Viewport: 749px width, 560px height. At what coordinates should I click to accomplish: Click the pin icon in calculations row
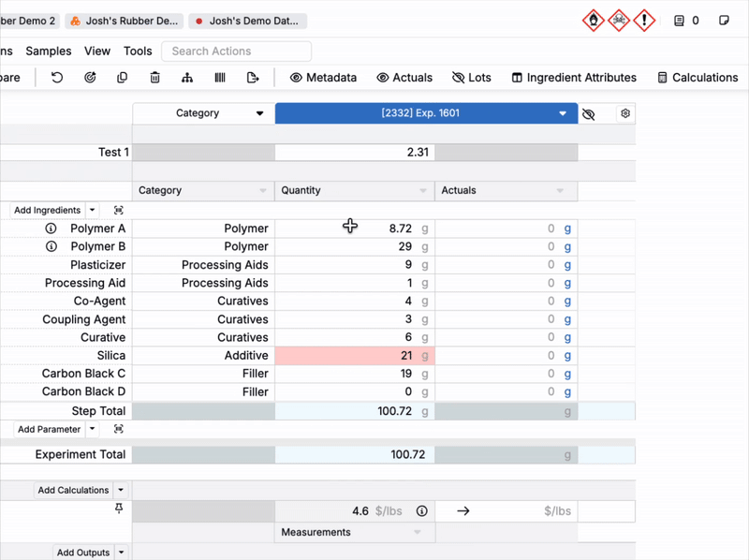coord(119,508)
